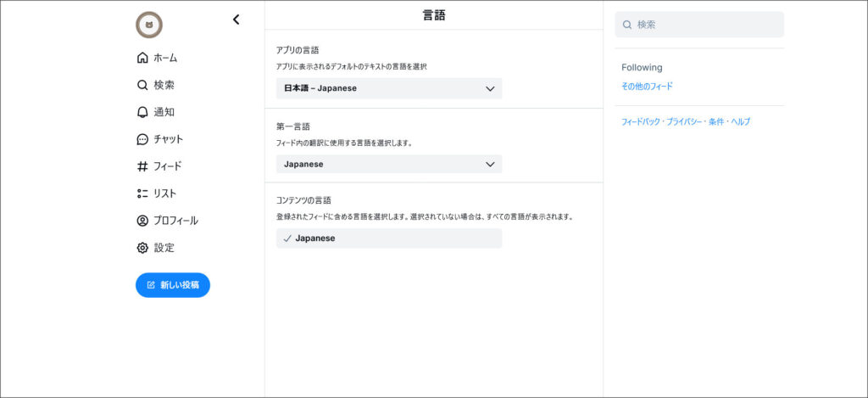Click the profile avatar in the sidebar
Image resolution: width=868 pixels, height=398 pixels.
tap(149, 25)
